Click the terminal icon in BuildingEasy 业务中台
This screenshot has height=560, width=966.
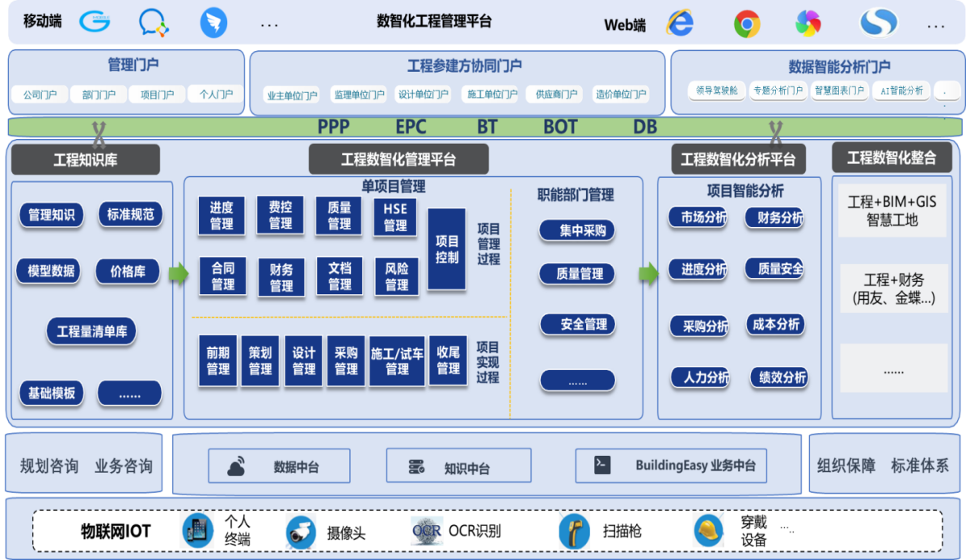602,465
